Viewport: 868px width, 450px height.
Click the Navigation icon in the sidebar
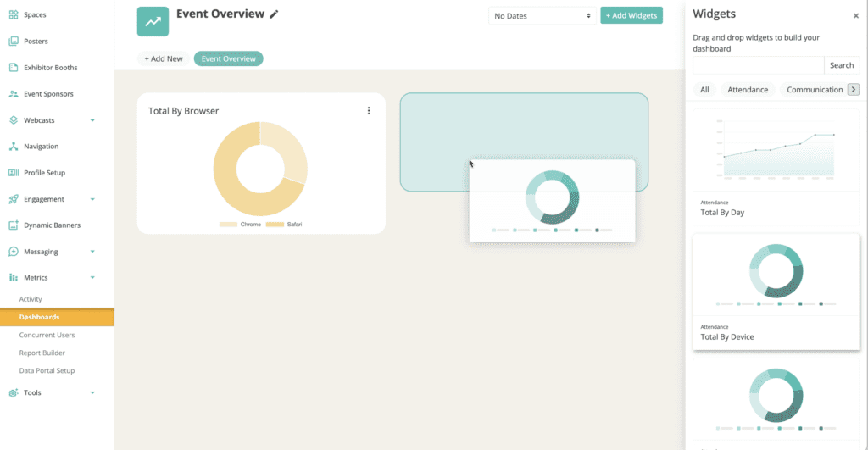[14, 147]
